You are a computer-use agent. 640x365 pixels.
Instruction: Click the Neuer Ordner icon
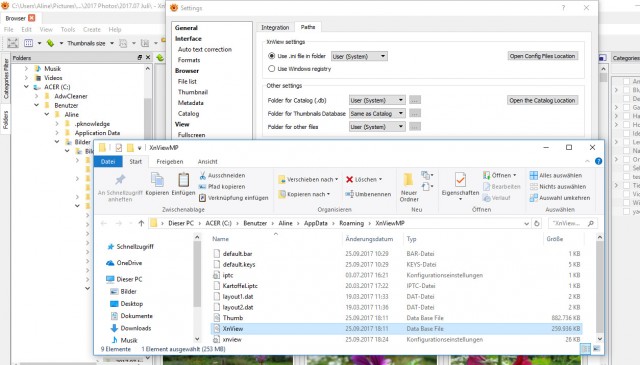[x=408, y=180]
